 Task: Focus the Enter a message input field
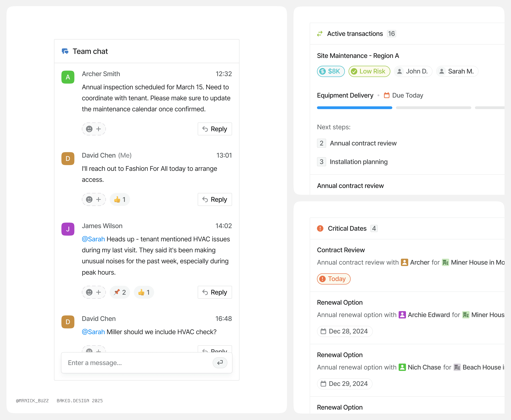138,363
